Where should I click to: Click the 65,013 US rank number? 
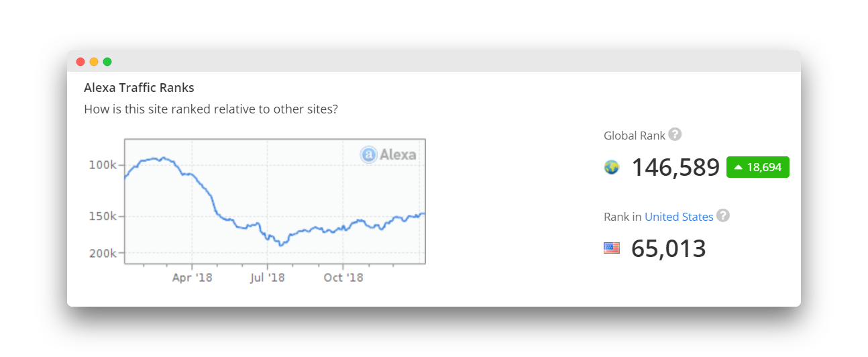click(x=669, y=248)
